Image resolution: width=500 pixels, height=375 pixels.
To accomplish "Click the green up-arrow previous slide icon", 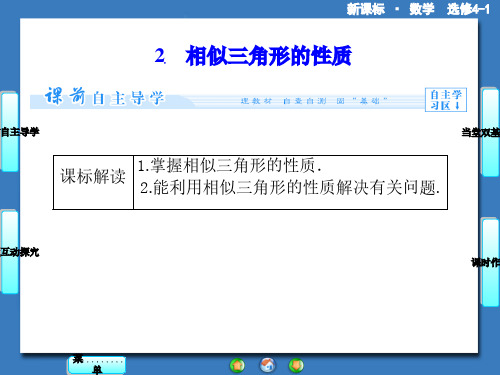I will [x=237, y=365].
